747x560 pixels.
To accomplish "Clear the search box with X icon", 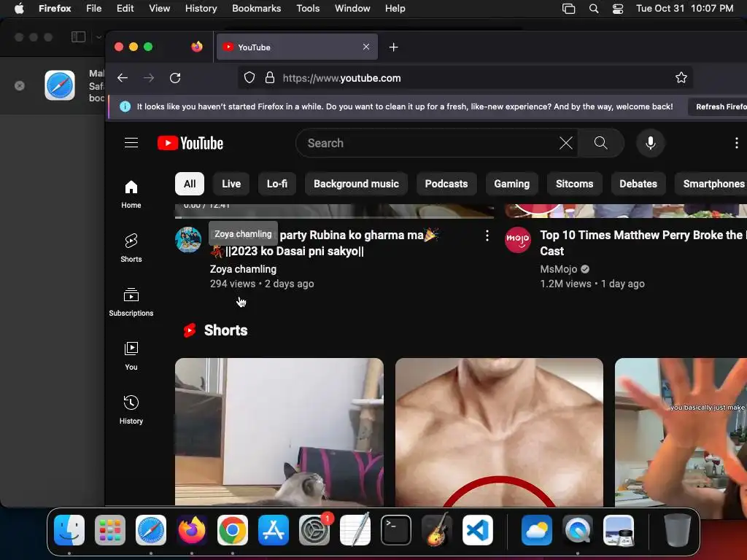I will pos(565,143).
